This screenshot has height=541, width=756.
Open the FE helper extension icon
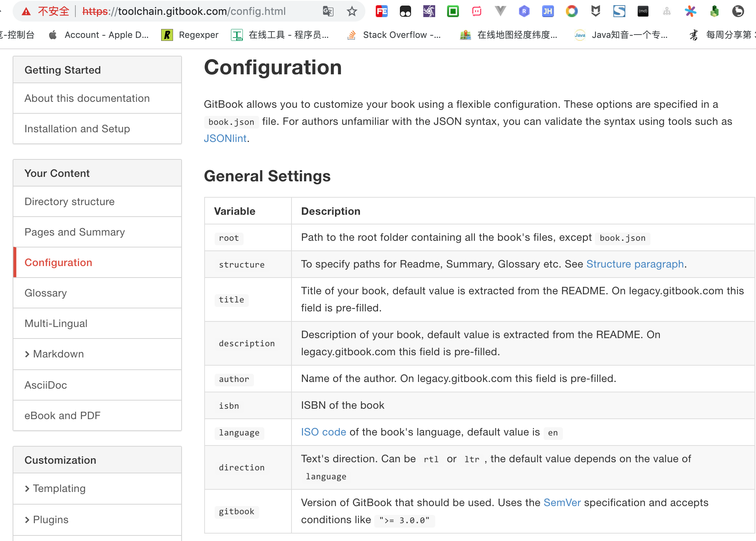[381, 12]
